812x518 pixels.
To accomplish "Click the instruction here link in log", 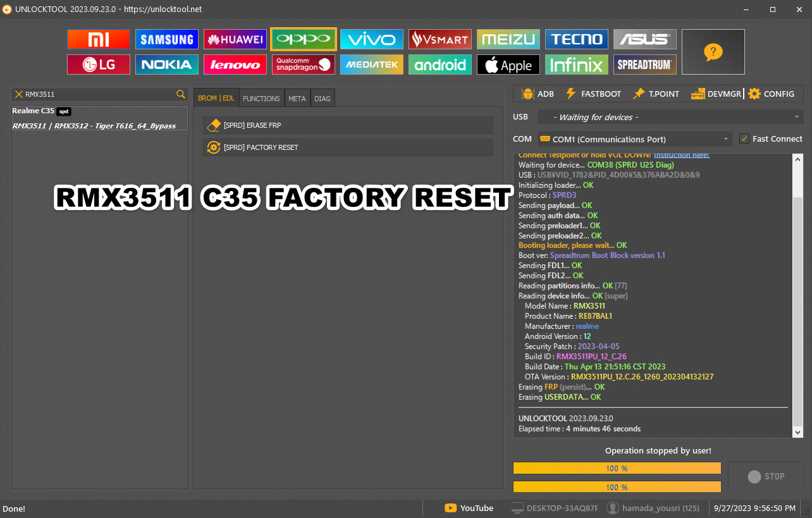I will tap(681, 155).
